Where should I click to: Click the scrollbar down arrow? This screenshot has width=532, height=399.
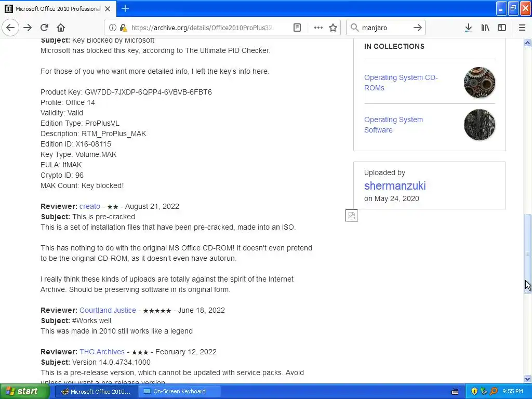(527, 379)
